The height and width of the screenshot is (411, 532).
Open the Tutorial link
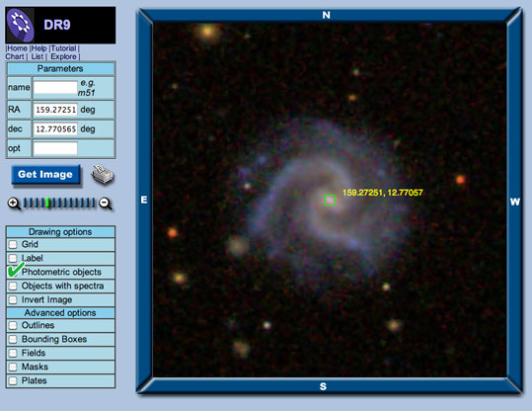tap(64, 48)
